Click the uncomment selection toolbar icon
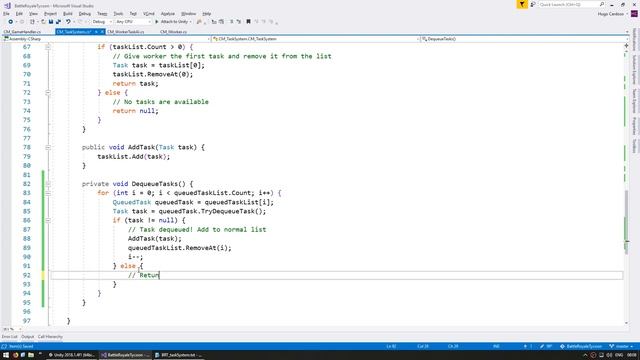 click(239, 22)
